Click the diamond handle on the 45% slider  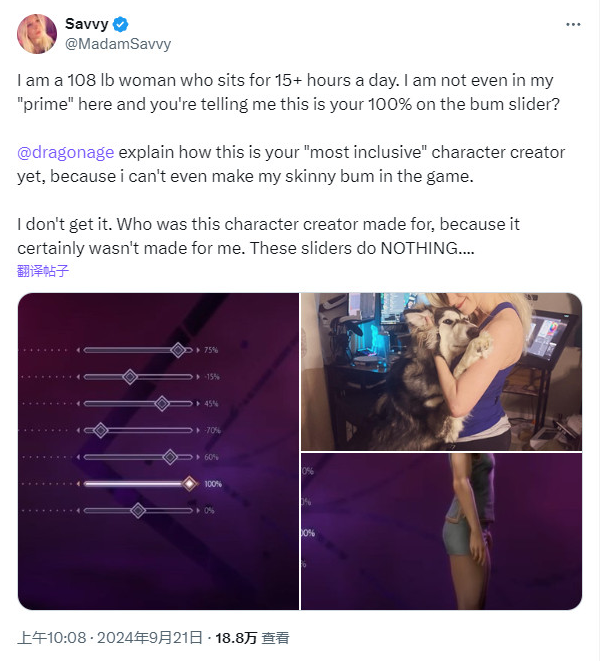[162, 404]
